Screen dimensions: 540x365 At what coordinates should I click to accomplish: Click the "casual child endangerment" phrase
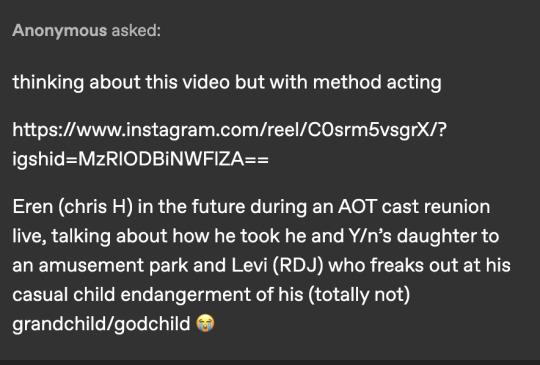point(131,295)
